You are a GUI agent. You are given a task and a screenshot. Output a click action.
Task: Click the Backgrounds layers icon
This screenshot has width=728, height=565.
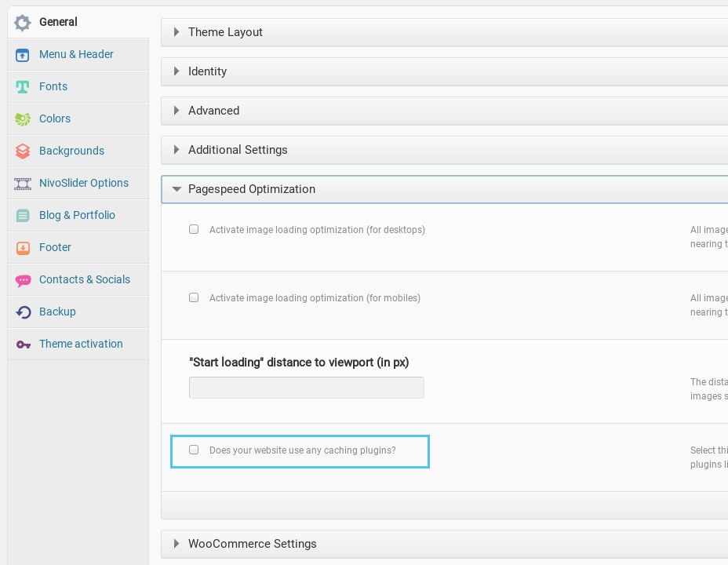pyautogui.click(x=24, y=151)
